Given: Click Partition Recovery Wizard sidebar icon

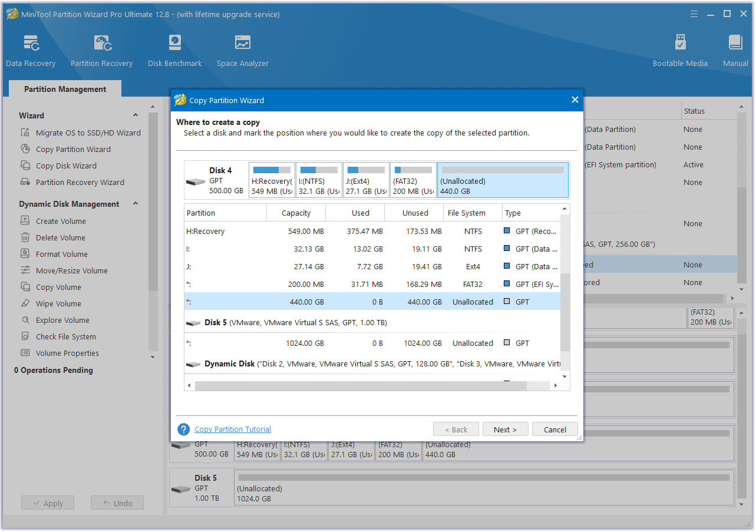Looking at the screenshot, I should [x=25, y=182].
